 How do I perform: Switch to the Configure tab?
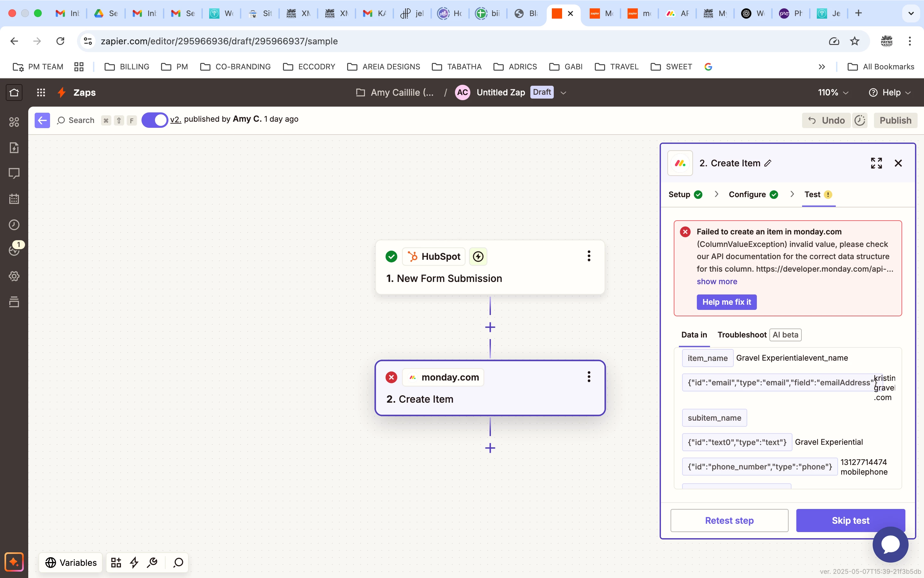753,195
